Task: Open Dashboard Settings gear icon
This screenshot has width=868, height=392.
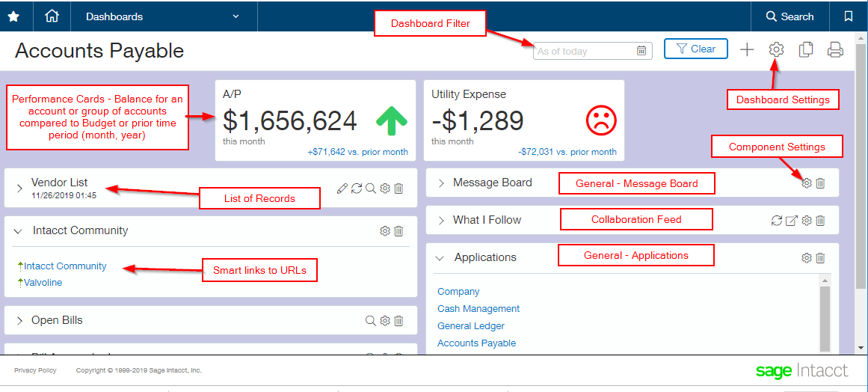Action: [777, 50]
